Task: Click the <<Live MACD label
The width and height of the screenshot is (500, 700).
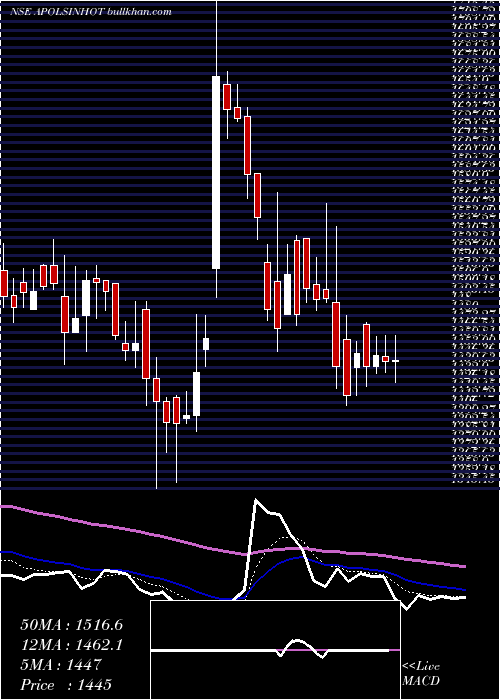Action: point(421,674)
